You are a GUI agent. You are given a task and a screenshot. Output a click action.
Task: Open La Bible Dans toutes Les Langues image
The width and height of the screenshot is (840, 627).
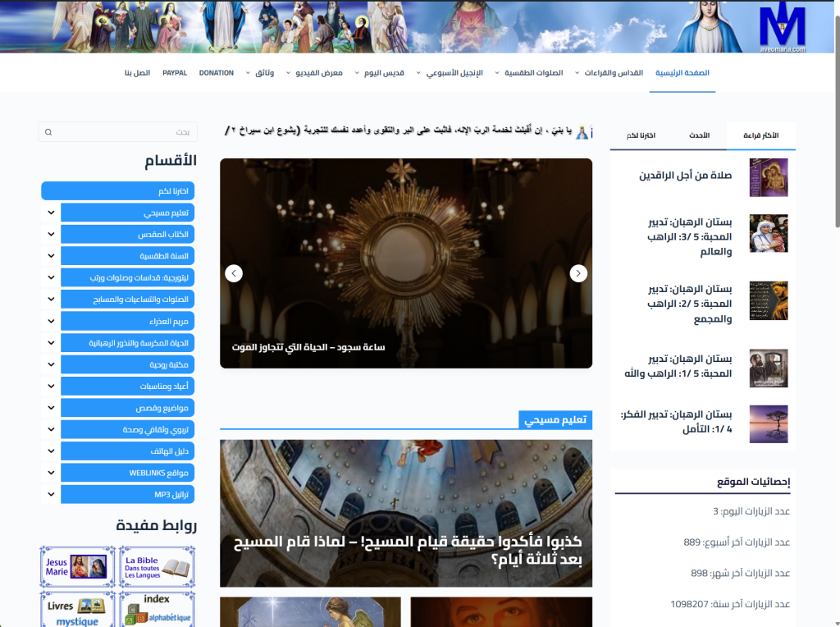[157, 567]
